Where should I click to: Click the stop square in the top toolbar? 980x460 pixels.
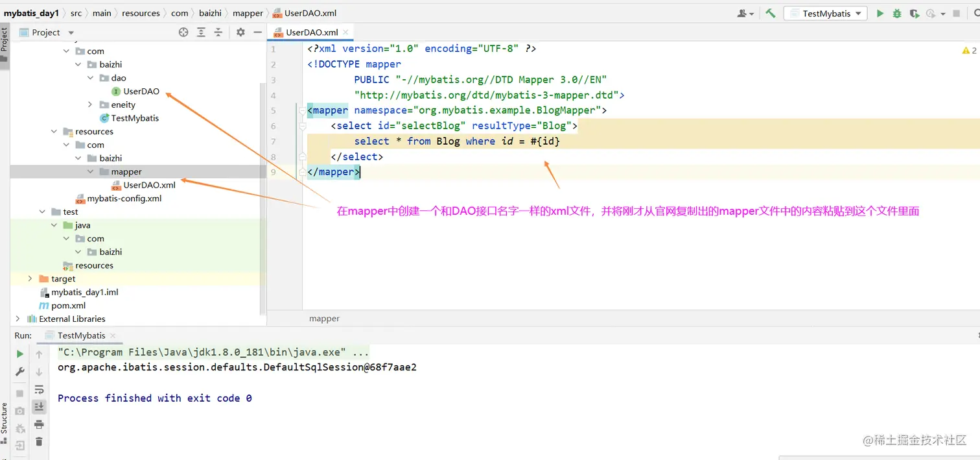957,14
